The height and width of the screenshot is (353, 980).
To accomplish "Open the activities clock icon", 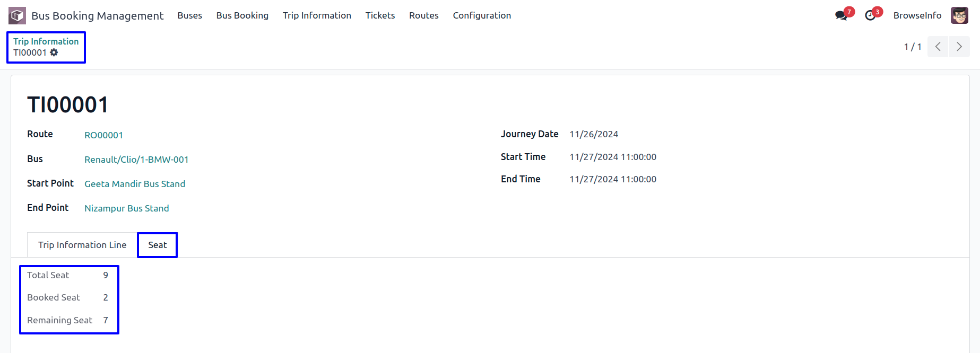I will tap(870, 15).
